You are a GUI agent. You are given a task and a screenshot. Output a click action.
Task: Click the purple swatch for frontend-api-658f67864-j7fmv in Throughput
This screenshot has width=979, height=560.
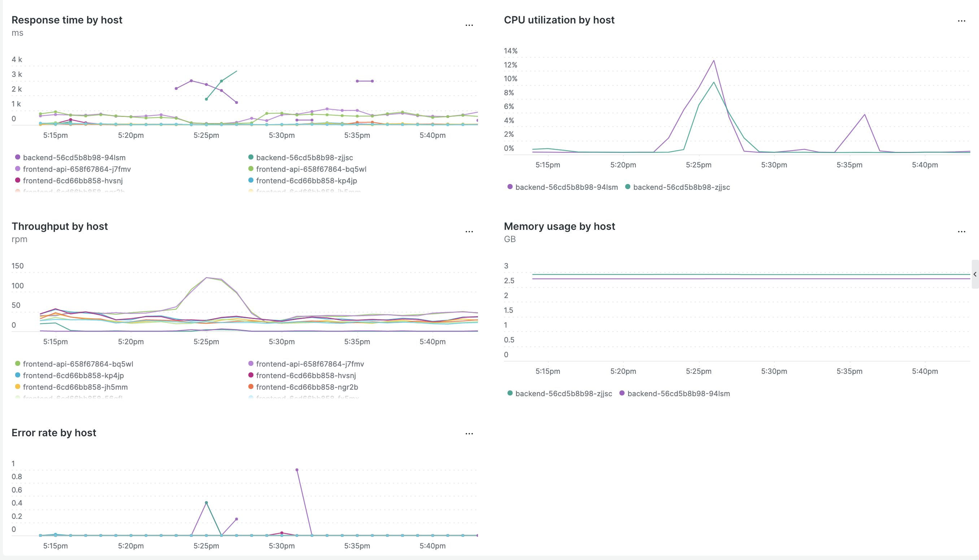[x=251, y=363]
